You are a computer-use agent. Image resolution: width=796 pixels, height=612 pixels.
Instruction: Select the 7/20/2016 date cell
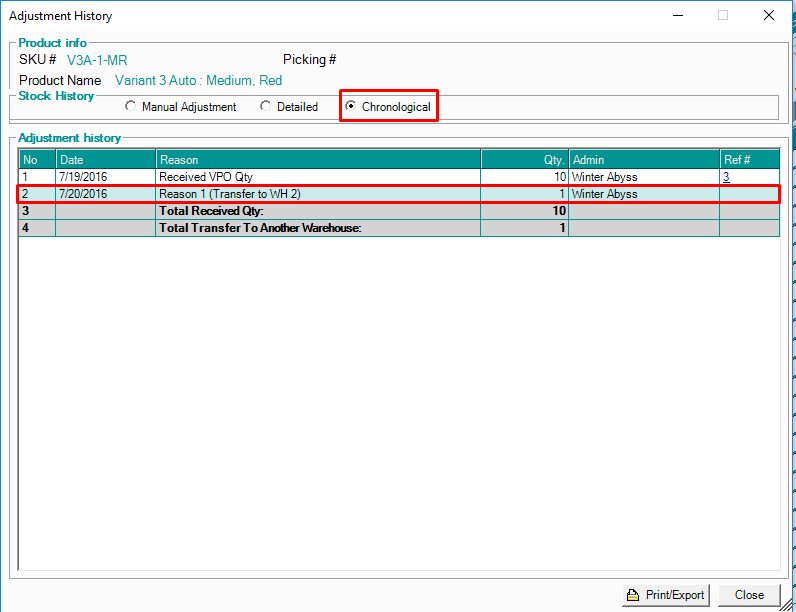pyautogui.click(x=106, y=194)
